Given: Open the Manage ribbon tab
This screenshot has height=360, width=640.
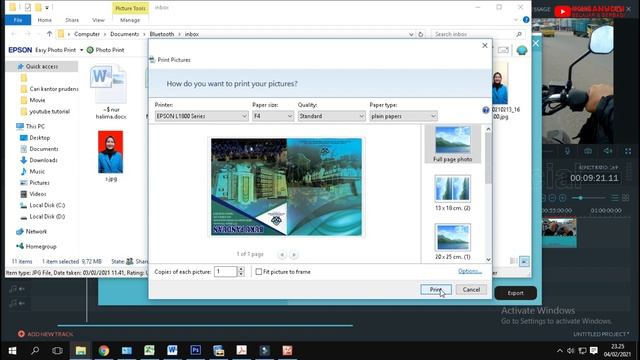Looking at the screenshot, I should point(130,20).
